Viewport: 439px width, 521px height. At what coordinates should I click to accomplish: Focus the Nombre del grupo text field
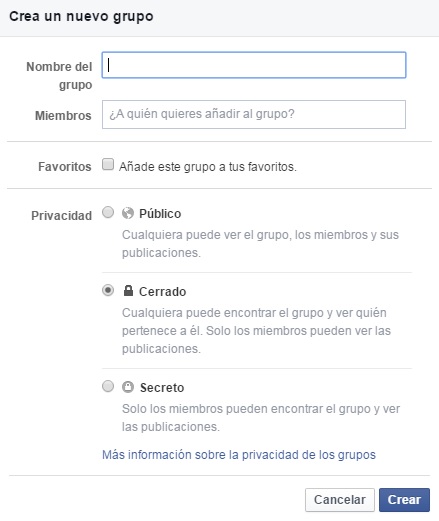(254, 65)
